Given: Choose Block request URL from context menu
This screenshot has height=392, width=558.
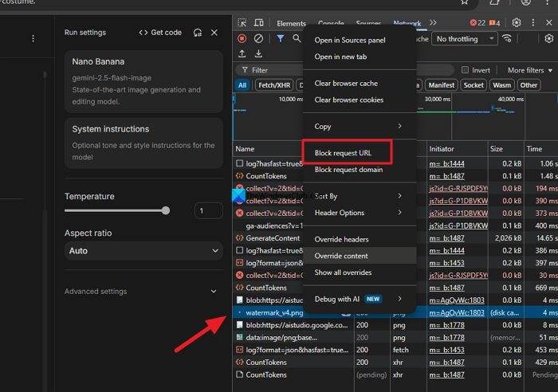Looking at the screenshot, I should click(343, 151).
